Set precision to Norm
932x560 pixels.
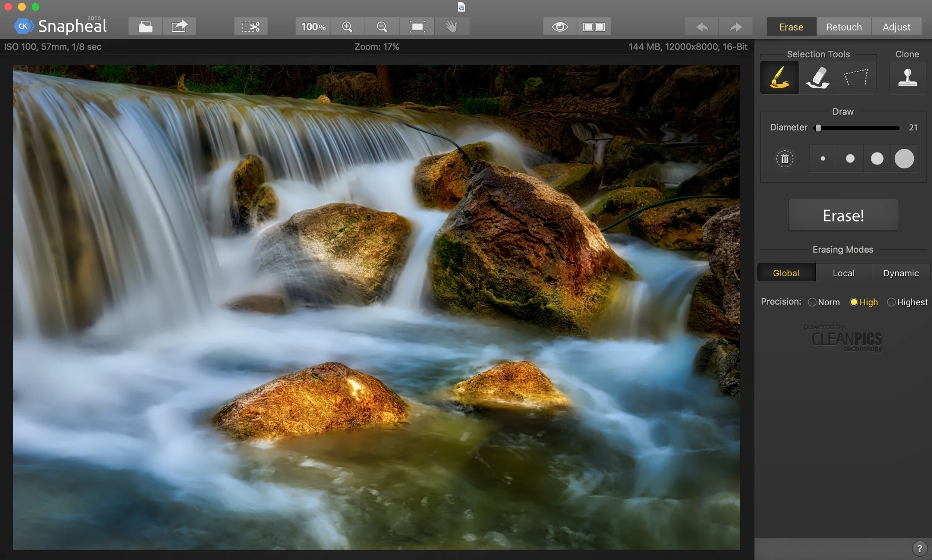tap(812, 302)
